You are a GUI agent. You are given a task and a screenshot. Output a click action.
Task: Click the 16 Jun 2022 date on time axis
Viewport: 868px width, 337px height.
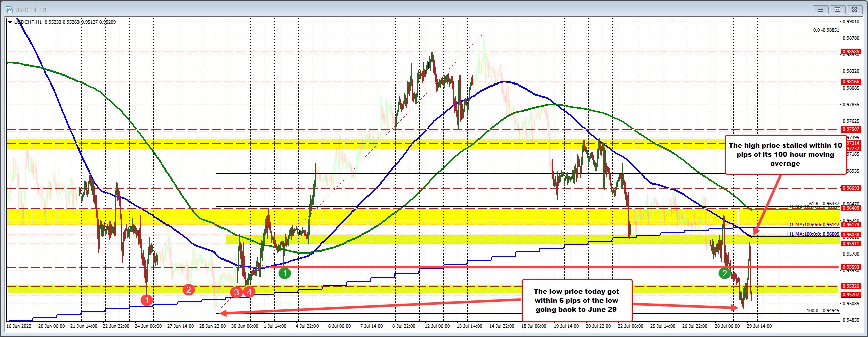point(19,326)
